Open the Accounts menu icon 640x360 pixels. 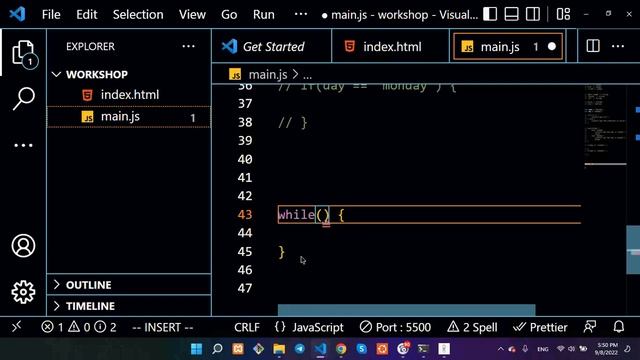23,245
